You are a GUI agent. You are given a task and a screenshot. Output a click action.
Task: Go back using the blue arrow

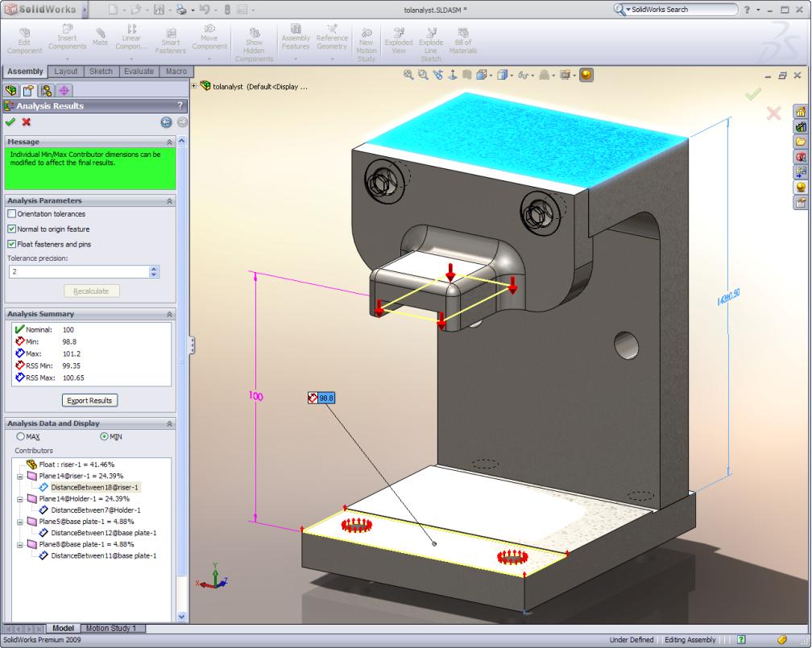pos(166,122)
